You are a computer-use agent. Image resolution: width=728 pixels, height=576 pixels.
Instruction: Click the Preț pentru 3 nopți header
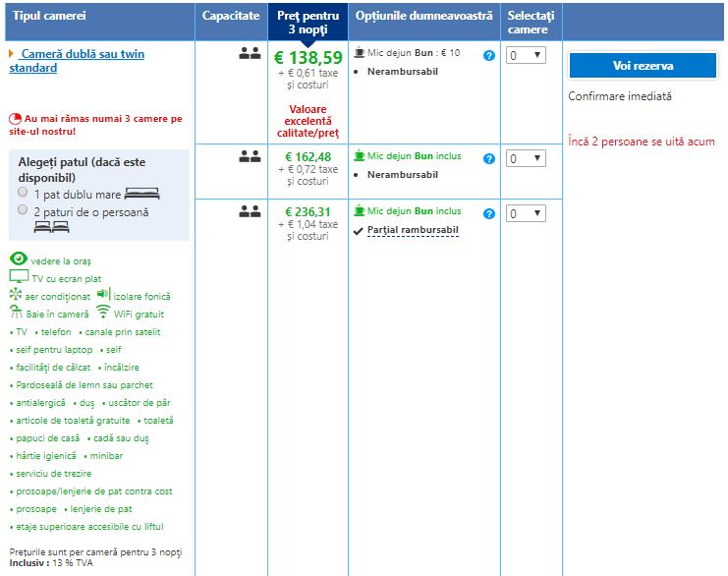click(308, 23)
